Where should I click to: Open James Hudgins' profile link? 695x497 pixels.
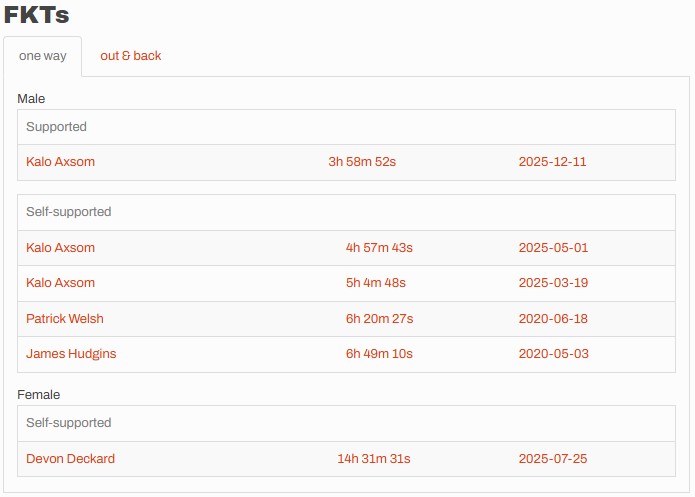click(x=71, y=354)
